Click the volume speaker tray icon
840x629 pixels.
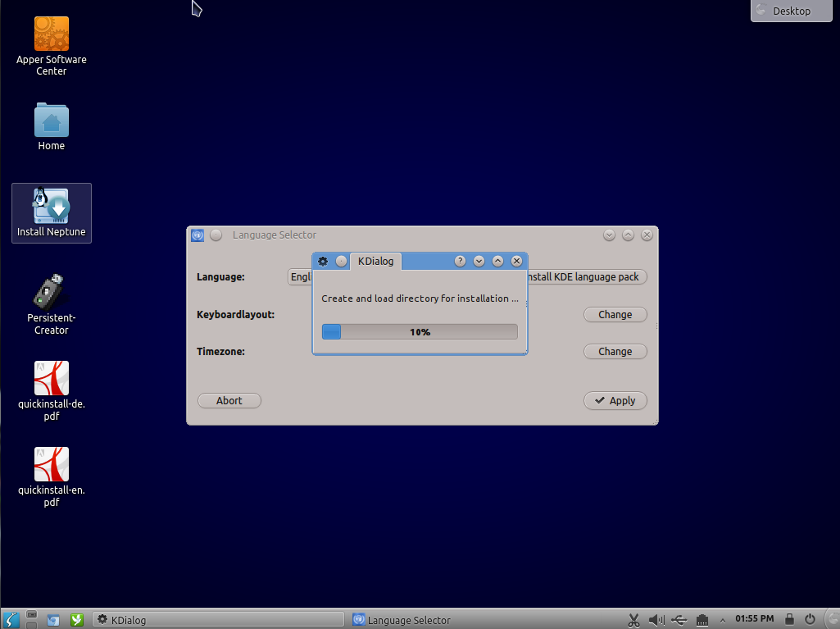[656, 621]
